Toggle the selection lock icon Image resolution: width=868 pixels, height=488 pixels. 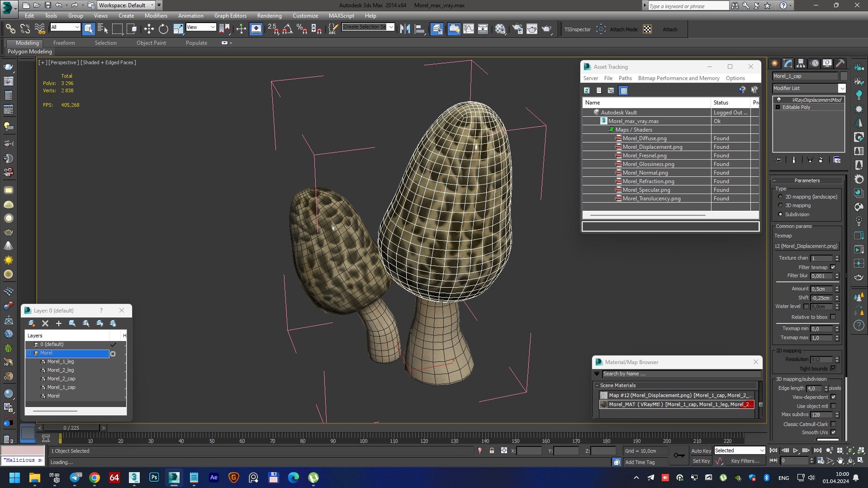click(492, 450)
